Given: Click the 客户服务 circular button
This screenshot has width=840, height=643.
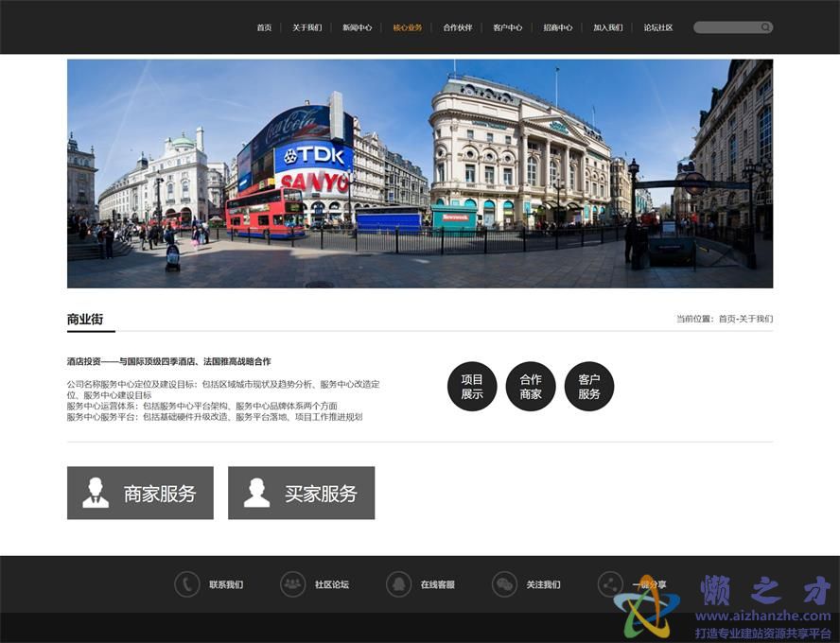Looking at the screenshot, I should 589,386.
